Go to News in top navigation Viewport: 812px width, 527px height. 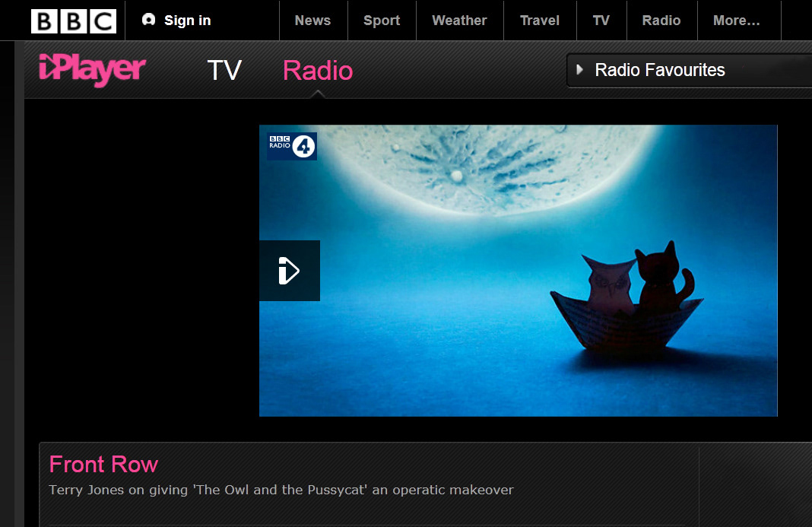click(x=312, y=21)
